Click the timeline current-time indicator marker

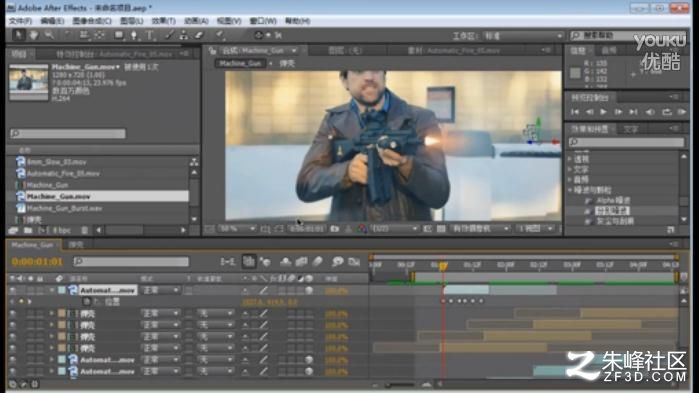[x=443, y=266]
